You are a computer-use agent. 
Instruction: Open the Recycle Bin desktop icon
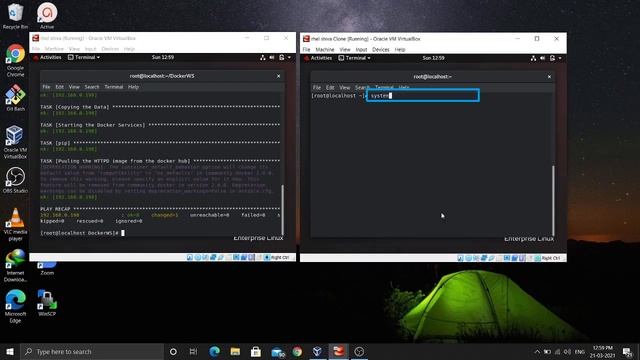click(x=16, y=16)
